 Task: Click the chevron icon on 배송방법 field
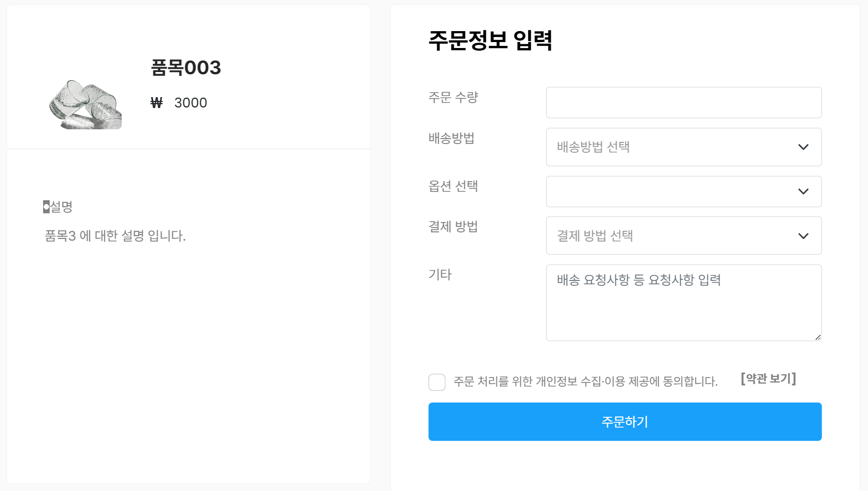pyautogui.click(x=803, y=147)
